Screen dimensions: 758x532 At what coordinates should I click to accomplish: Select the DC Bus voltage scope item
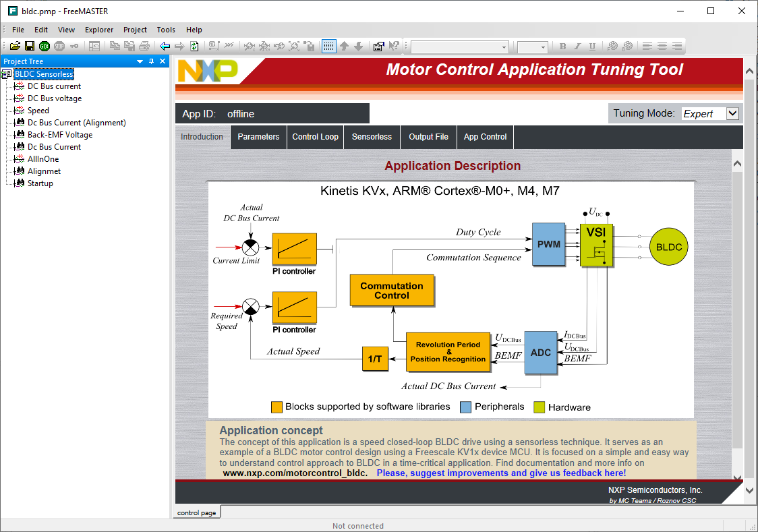[x=55, y=98]
